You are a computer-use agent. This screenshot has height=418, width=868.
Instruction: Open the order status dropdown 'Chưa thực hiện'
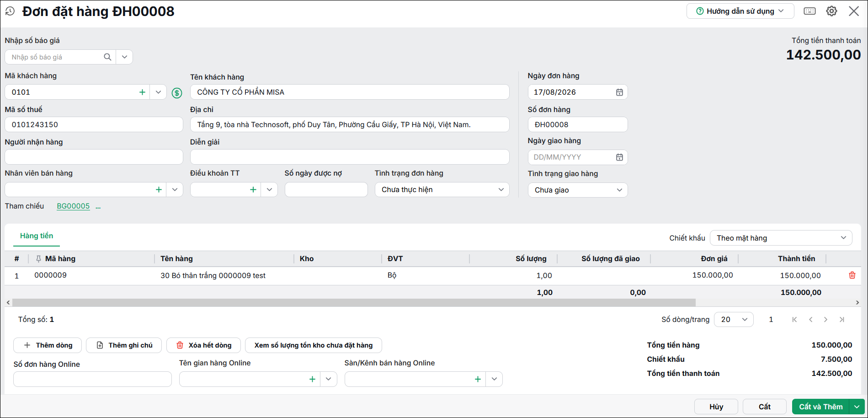point(442,189)
